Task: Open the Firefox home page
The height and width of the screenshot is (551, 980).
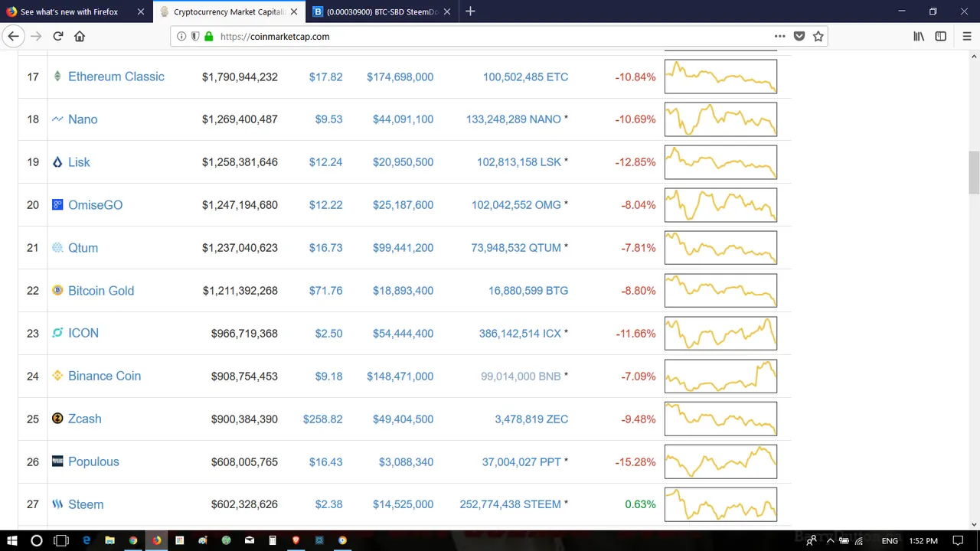Action: 80,36
